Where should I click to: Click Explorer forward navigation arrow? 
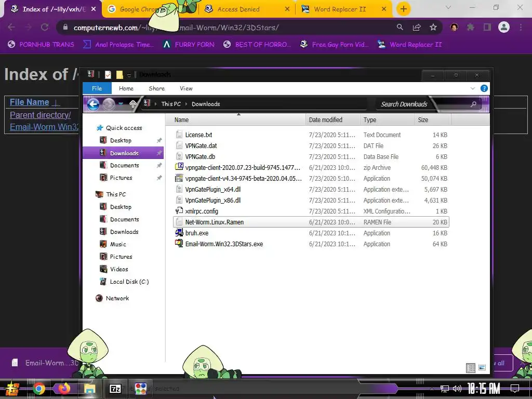[109, 104]
